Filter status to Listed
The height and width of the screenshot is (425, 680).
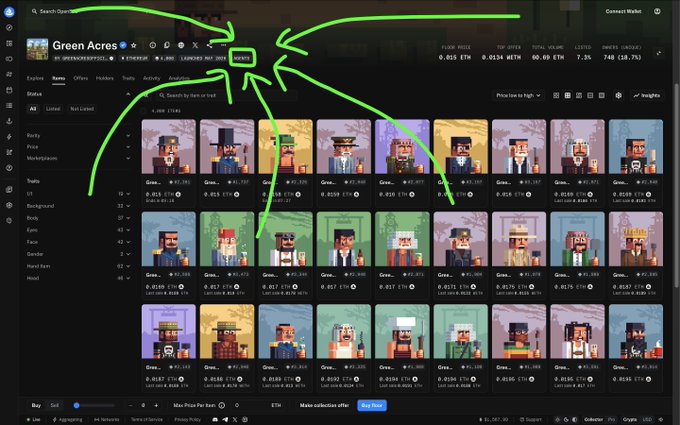pos(53,109)
